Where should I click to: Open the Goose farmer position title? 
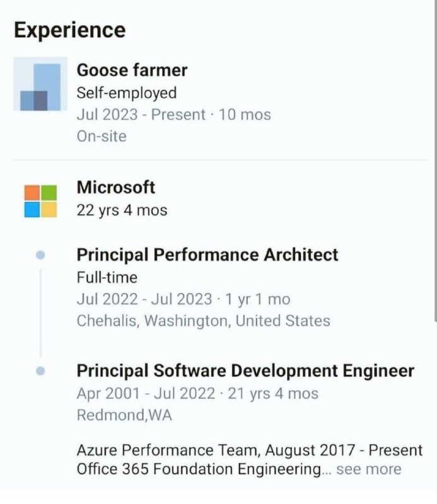tap(132, 70)
